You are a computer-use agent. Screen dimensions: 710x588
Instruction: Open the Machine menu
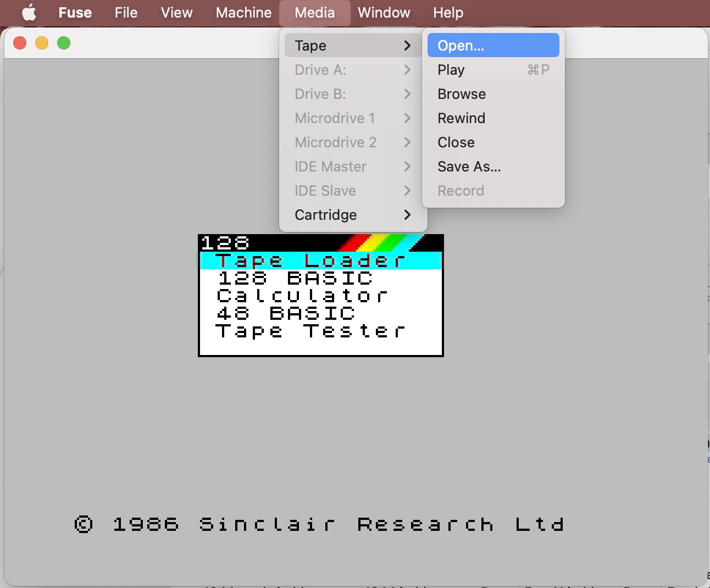(x=243, y=12)
